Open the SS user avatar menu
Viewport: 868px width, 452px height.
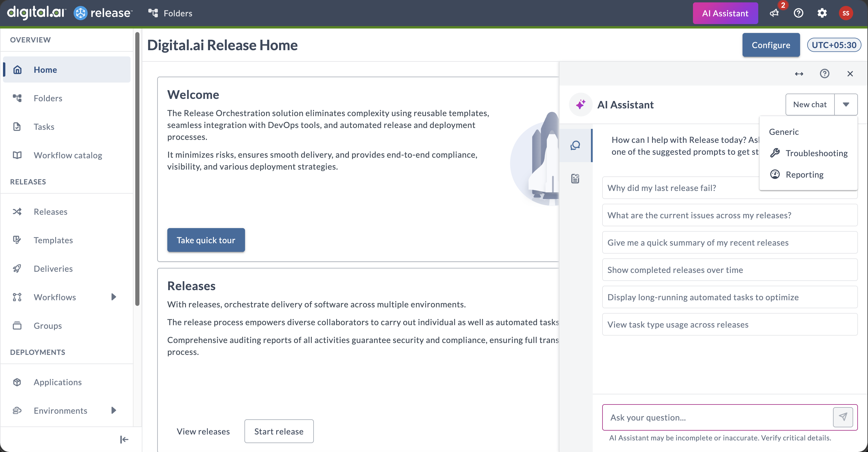point(845,13)
